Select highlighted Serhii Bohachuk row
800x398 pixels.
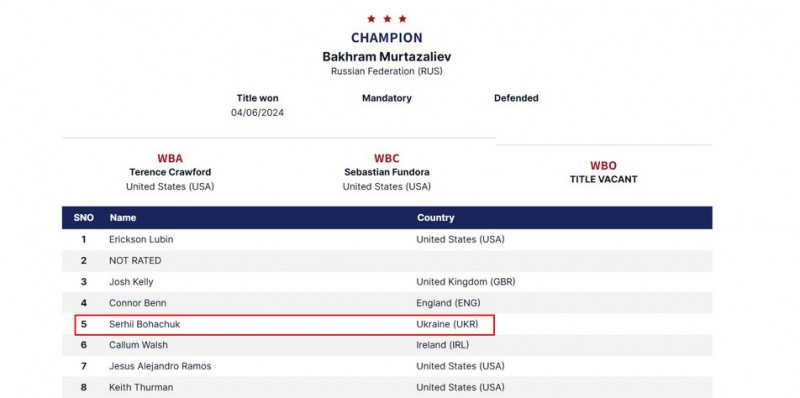pyautogui.click(x=285, y=325)
